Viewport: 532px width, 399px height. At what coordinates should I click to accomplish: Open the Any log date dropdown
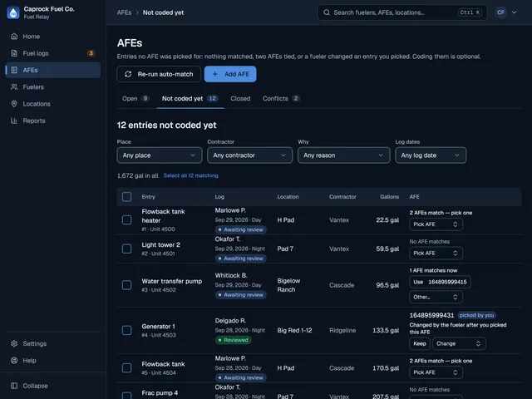tap(431, 155)
